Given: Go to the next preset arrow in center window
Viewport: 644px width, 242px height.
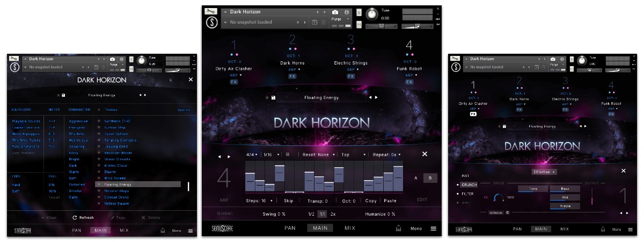Looking at the screenshot, I should [x=376, y=98].
